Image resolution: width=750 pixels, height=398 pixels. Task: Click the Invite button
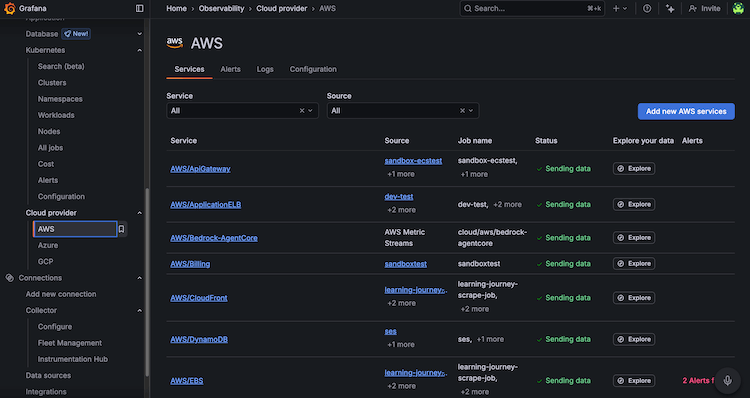tap(704, 8)
